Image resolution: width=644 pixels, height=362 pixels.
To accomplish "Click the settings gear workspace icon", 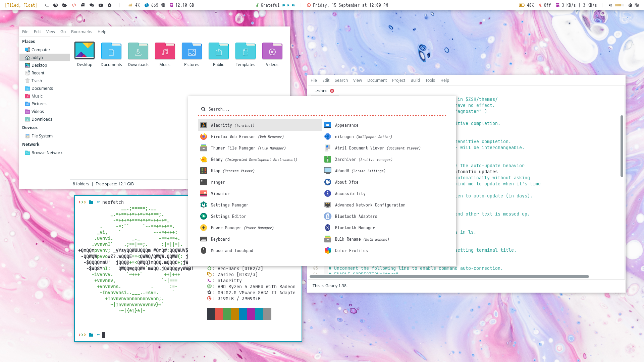I will (110, 5).
